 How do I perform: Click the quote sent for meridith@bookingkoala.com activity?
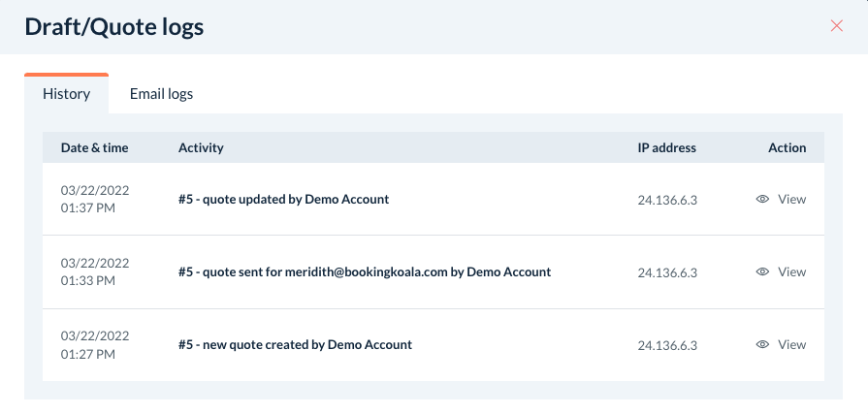click(x=365, y=271)
